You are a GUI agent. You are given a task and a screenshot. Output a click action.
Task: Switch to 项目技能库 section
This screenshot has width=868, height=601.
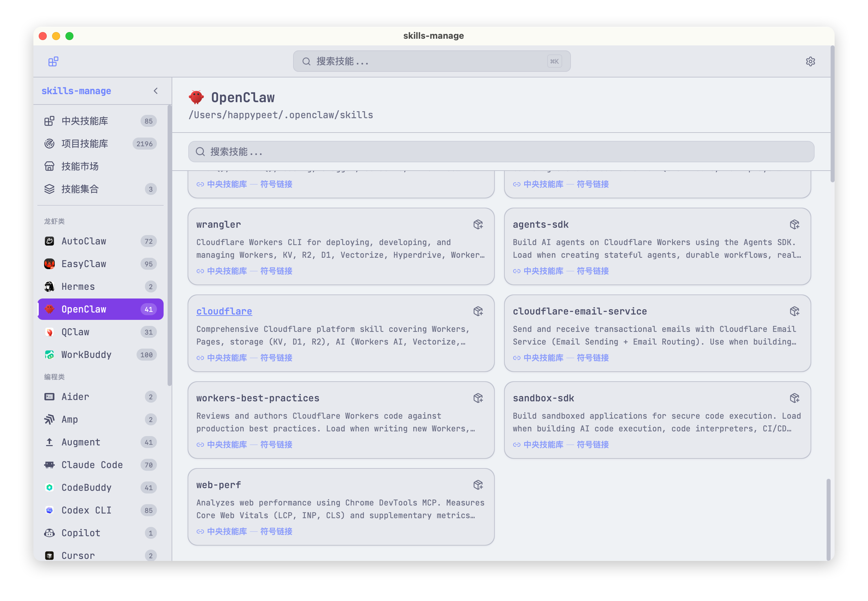click(x=85, y=144)
